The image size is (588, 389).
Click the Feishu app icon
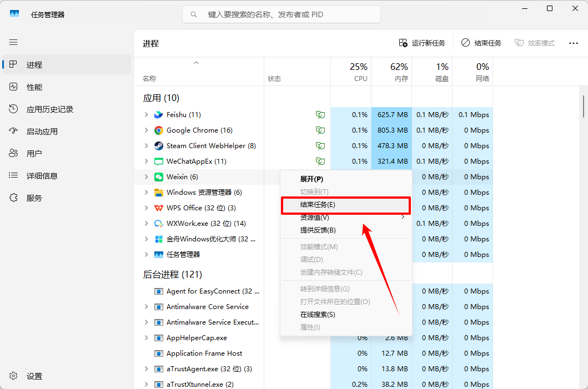pos(159,115)
